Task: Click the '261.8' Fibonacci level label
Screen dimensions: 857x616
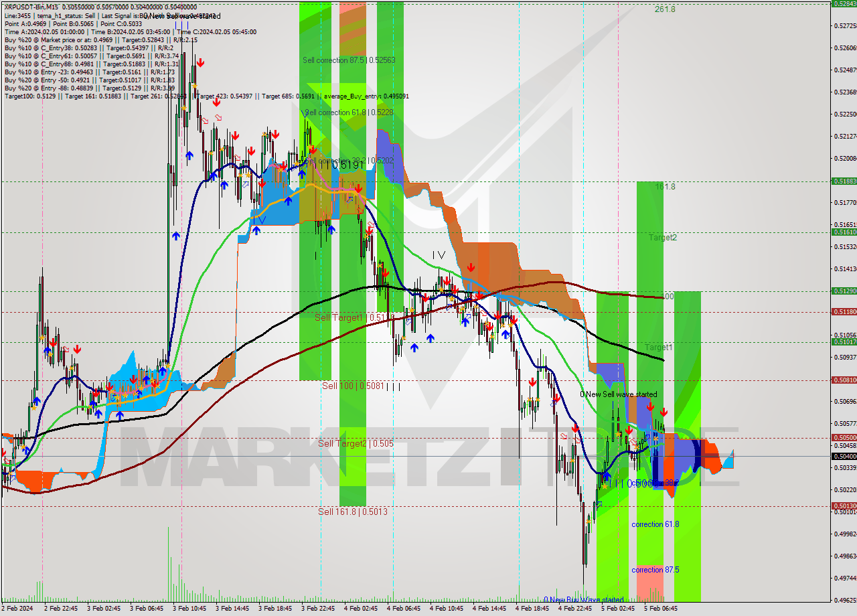Action: point(665,9)
